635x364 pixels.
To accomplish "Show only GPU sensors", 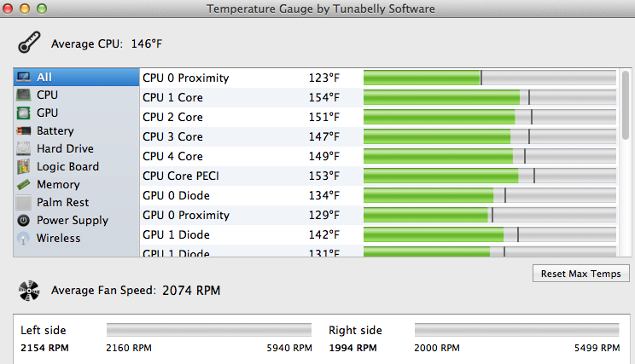I will pos(76,113).
